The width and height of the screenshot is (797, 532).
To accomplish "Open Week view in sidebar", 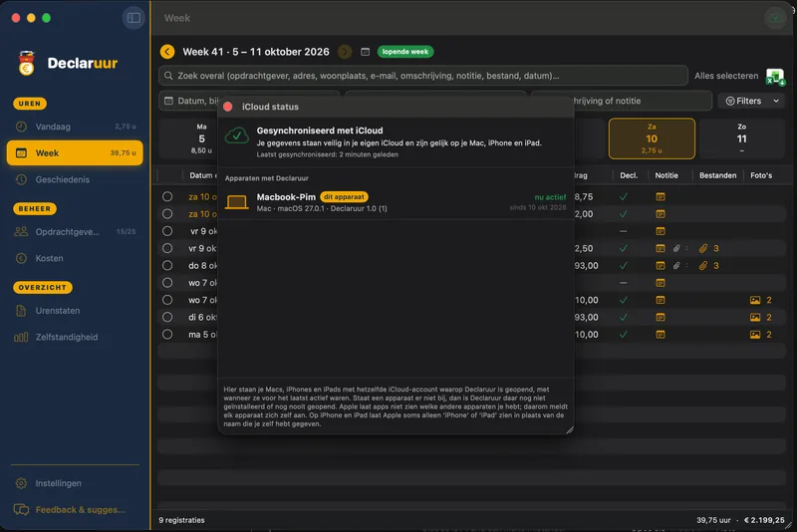I will (75, 153).
